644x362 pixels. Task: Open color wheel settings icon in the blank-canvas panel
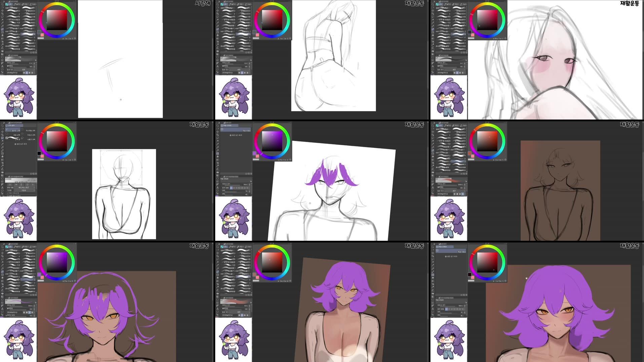[75, 38]
